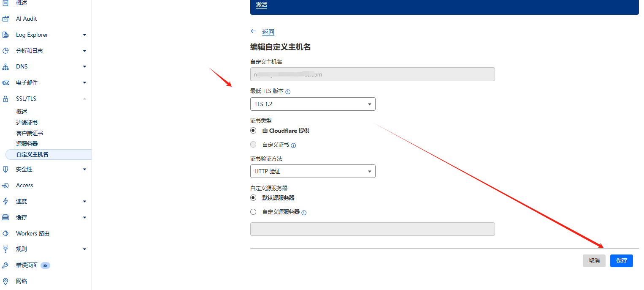Click the info icon next to 自定义证书
The height and width of the screenshot is (290, 644).
(x=294, y=145)
